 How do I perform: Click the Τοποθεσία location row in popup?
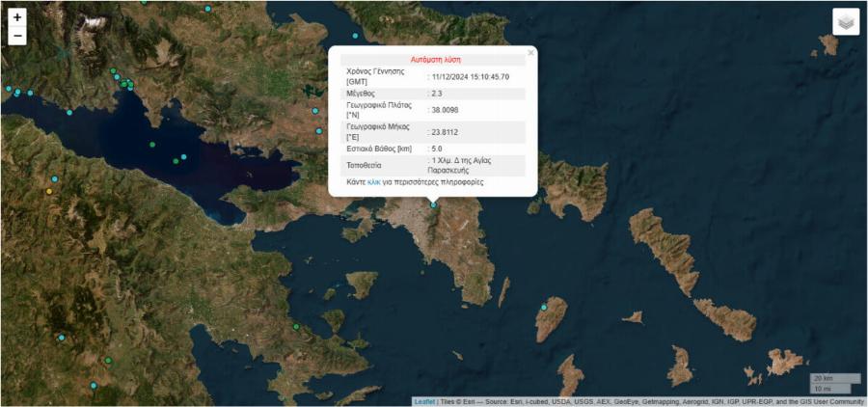tap(433, 165)
